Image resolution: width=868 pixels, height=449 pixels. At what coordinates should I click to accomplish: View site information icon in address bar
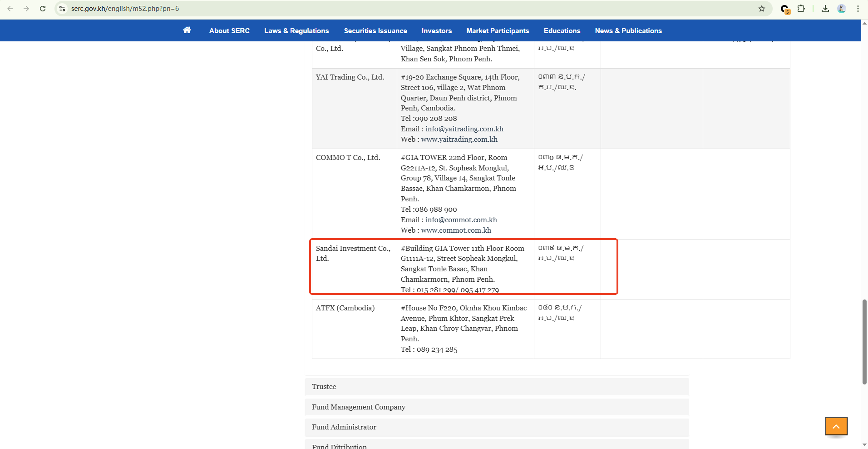point(62,9)
